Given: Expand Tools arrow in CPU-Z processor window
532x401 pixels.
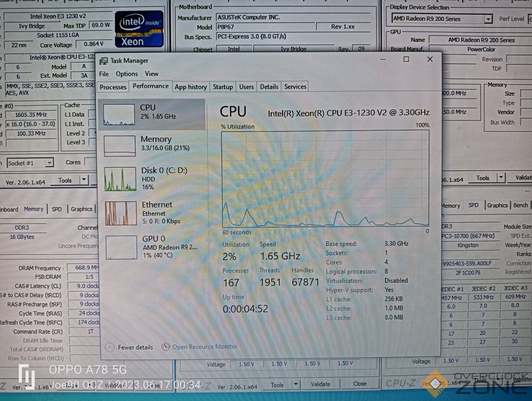Looking at the screenshot, I should pyautogui.click(x=84, y=180).
